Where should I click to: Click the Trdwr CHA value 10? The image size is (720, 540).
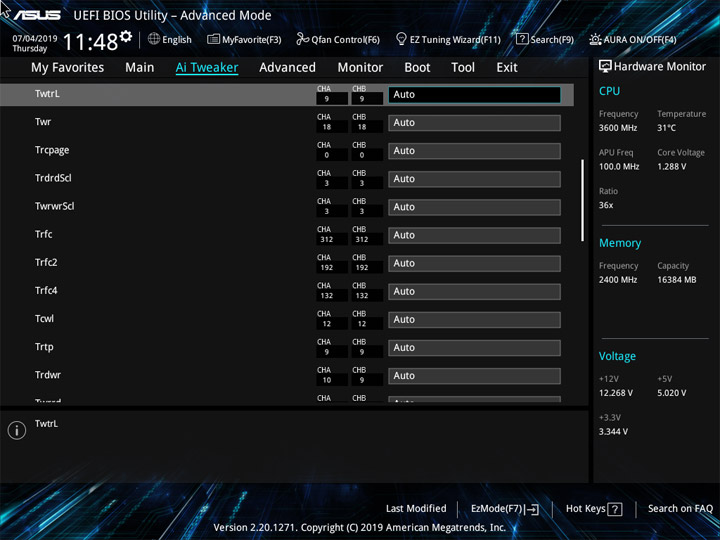pos(327,380)
